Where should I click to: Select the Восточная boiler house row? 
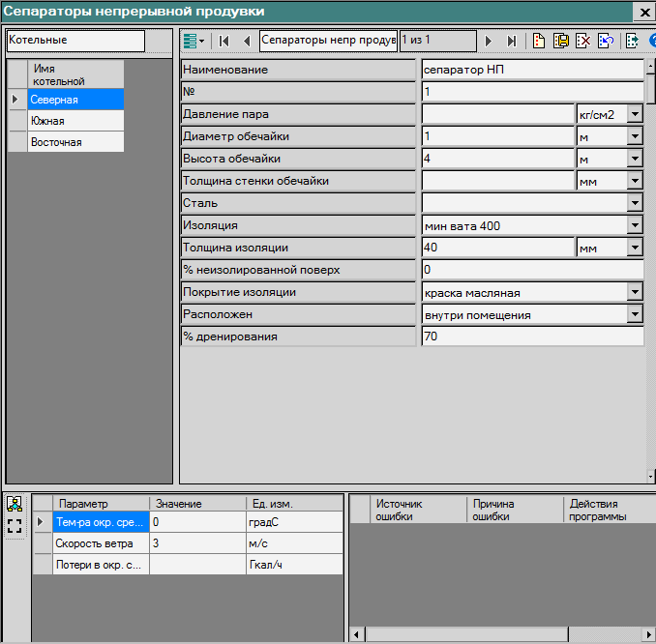[x=66, y=142]
